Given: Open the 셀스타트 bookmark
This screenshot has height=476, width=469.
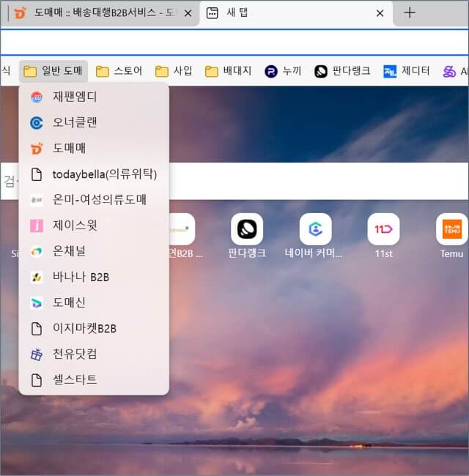Looking at the screenshot, I should 94,380.
